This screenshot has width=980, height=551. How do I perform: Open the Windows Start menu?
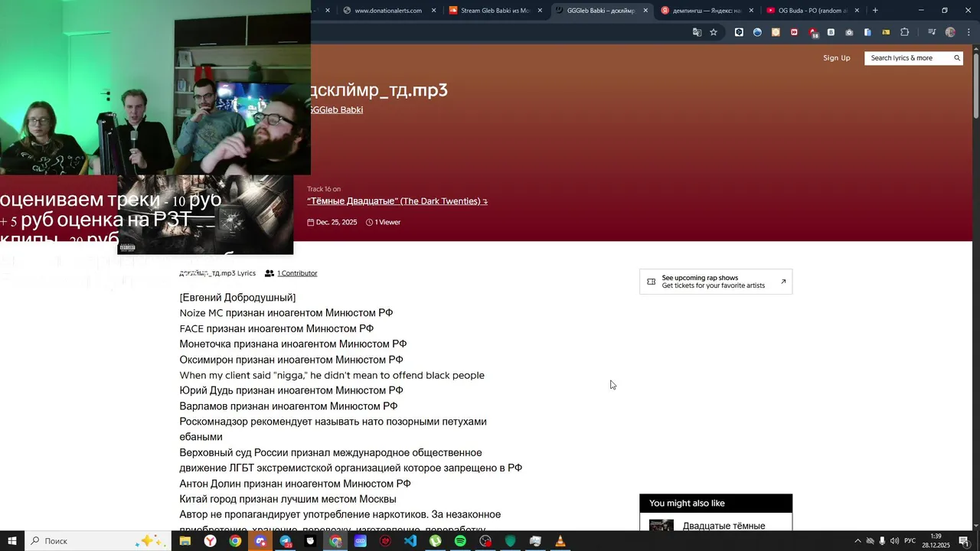tap(12, 541)
